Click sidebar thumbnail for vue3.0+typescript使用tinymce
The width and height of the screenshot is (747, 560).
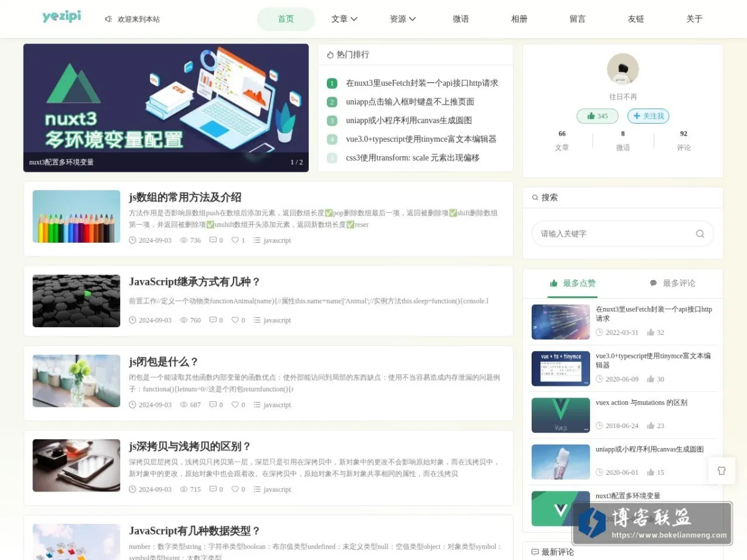coord(561,369)
